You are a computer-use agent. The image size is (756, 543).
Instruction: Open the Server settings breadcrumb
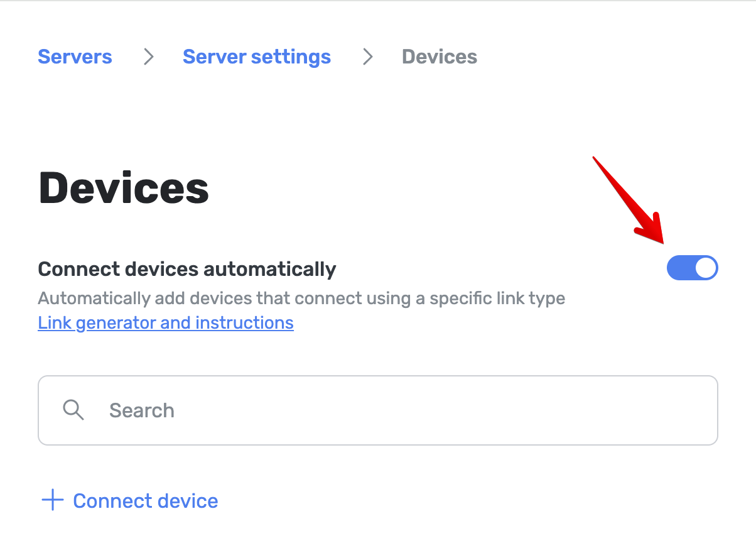coord(257,57)
